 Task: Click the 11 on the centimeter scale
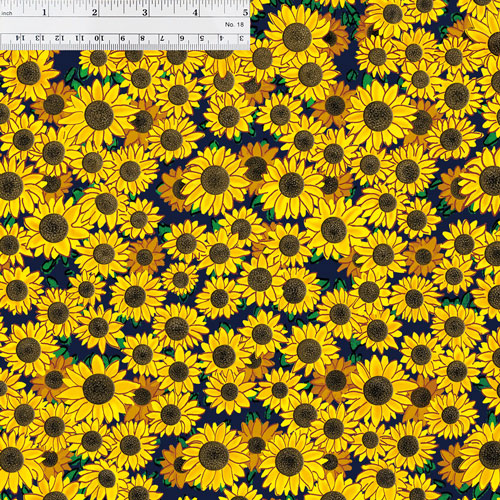click(79, 38)
